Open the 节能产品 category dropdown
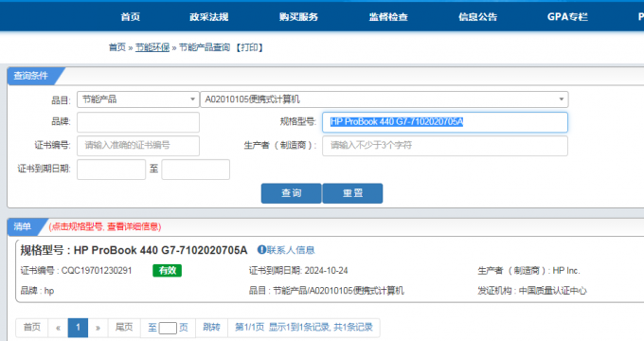 (138, 99)
